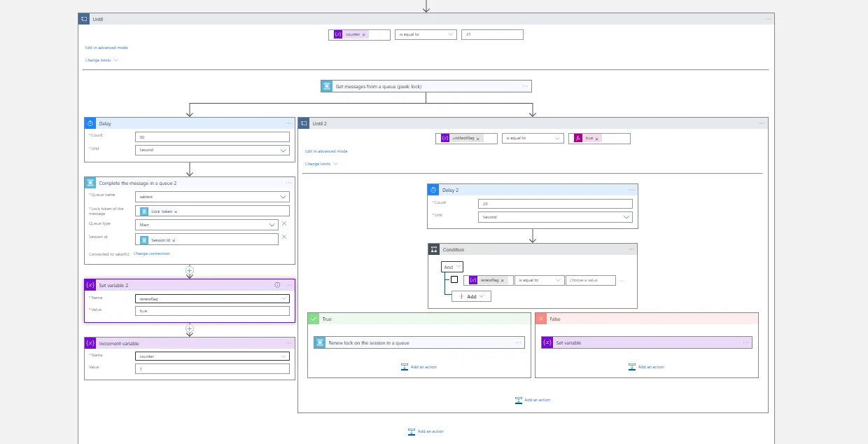Open the Condition action's ellipsis menu
Screen dimensions: 868x444
(x=631, y=249)
